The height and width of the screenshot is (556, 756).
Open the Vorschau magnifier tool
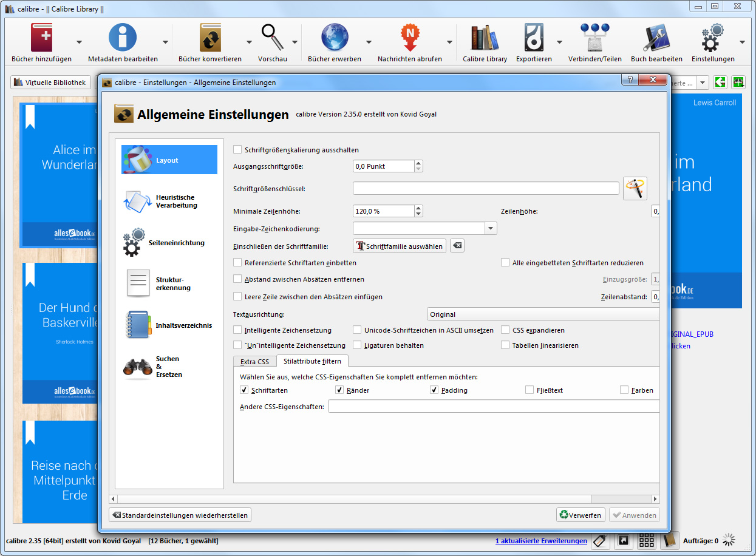click(273, 38)
